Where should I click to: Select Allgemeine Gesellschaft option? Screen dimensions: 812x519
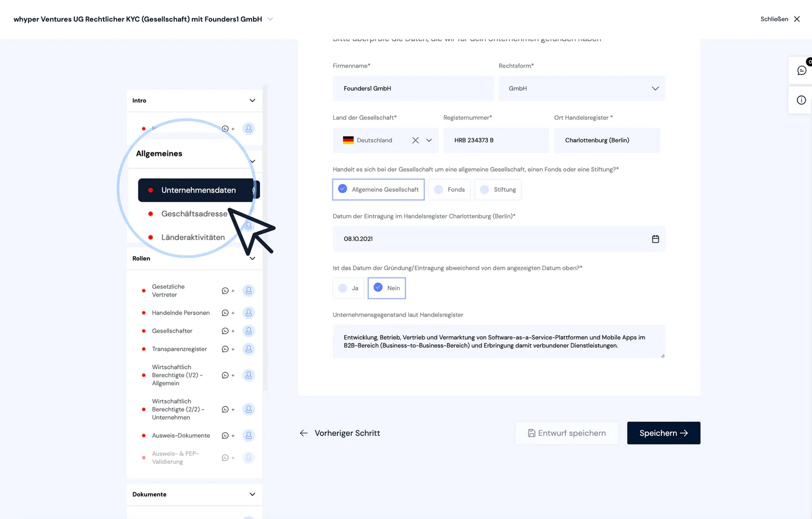378,189
